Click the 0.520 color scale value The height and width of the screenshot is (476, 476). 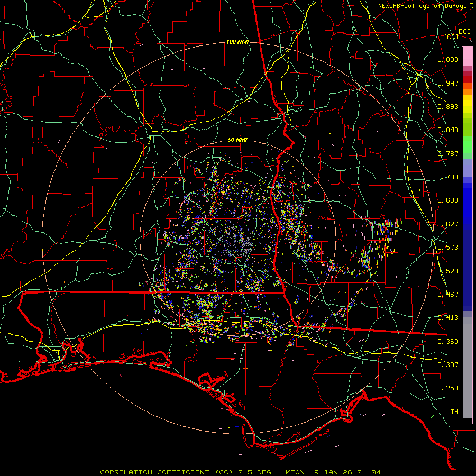coord(448,271)
